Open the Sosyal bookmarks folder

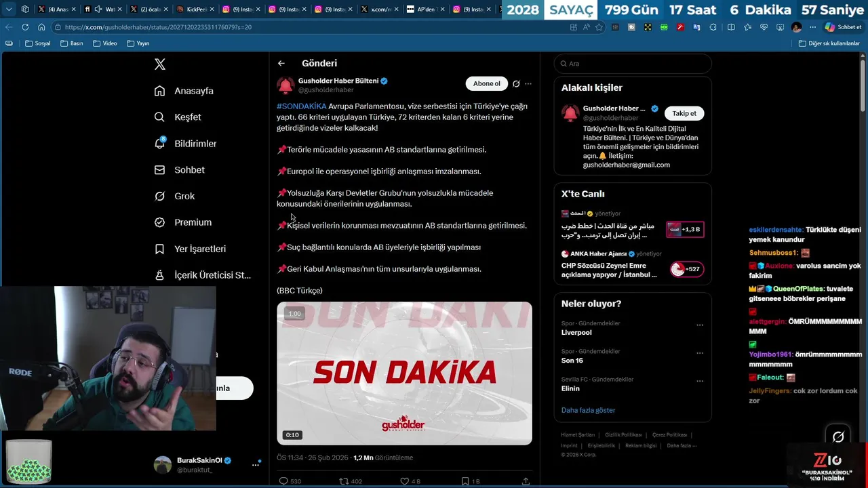pyautogui.click(x=37, y=43)
